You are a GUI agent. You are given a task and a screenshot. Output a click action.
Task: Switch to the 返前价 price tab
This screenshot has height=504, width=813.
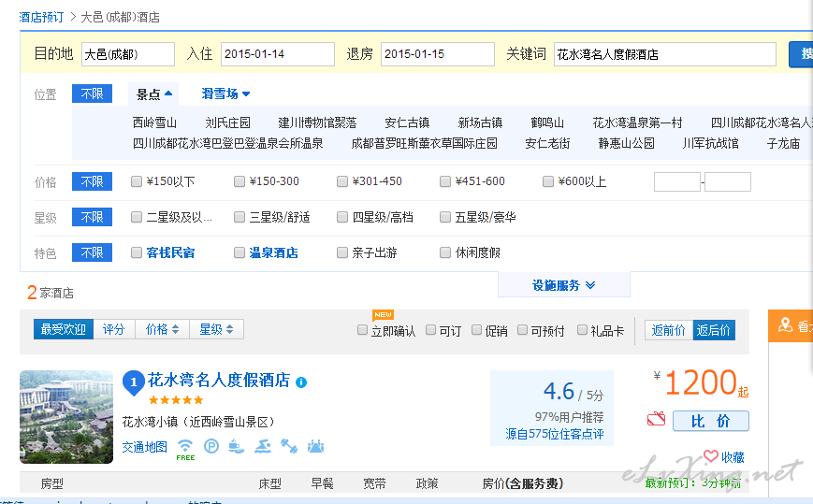(x=668, y=330)
